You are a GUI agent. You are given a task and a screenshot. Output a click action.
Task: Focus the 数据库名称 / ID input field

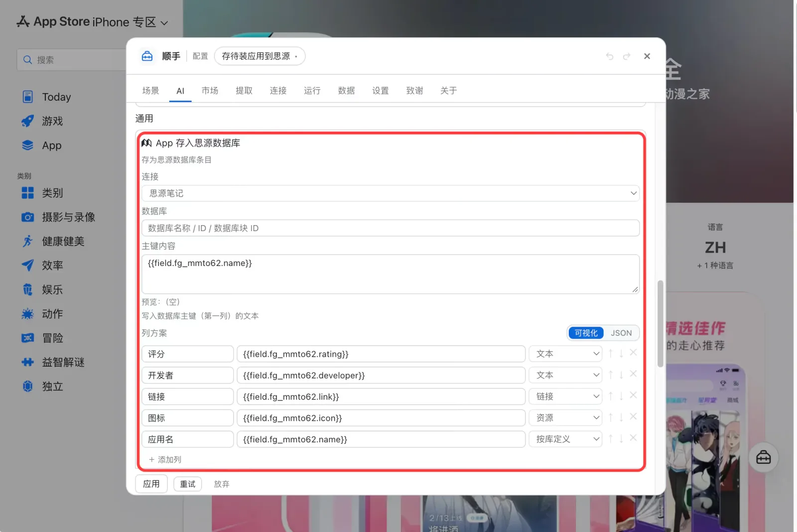tap(391, 228)
